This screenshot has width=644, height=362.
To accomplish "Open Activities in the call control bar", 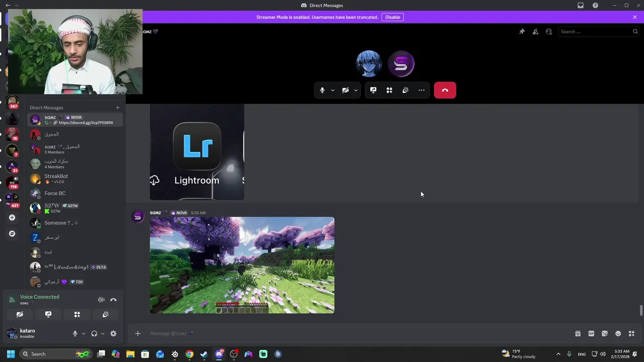I will click(389, 90).
